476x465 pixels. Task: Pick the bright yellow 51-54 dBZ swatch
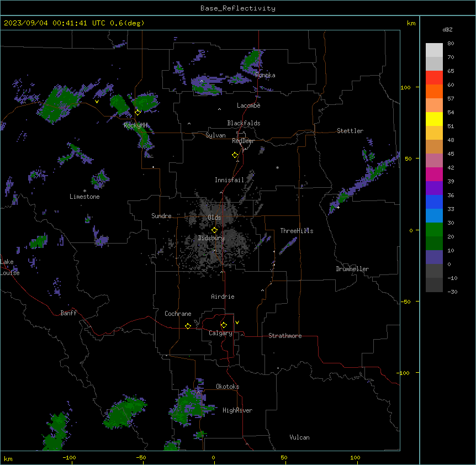[434, 119]
